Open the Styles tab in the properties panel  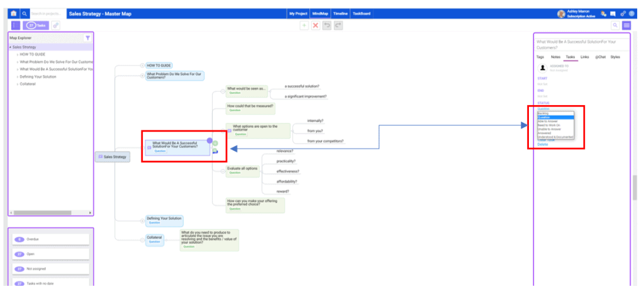click(x=615, y=57)
